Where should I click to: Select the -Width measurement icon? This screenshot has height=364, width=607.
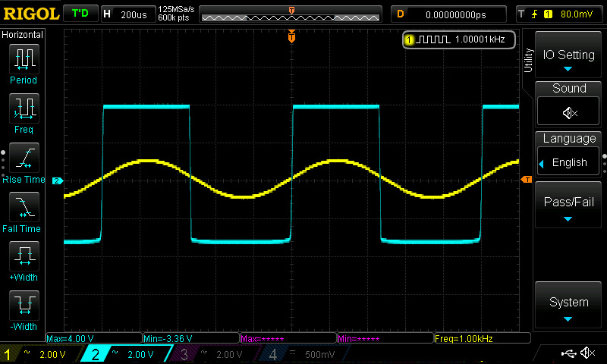[24, 305]
